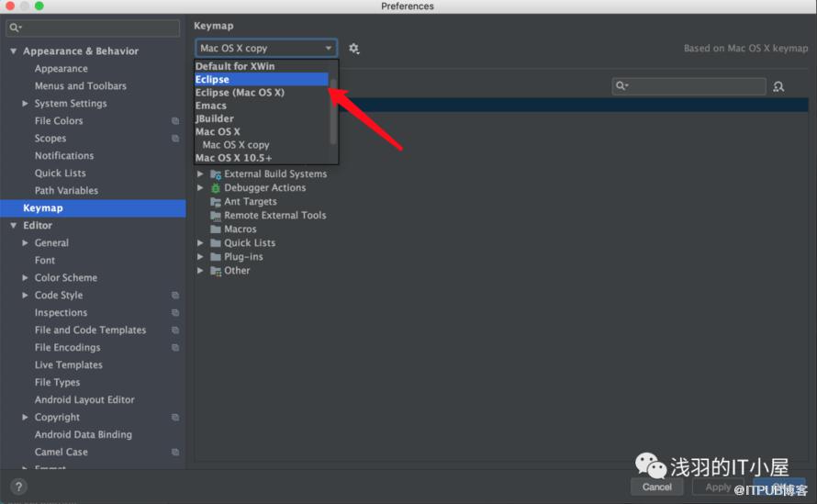
Task: Click the External Build Systems folder icon
Action: 216,174
